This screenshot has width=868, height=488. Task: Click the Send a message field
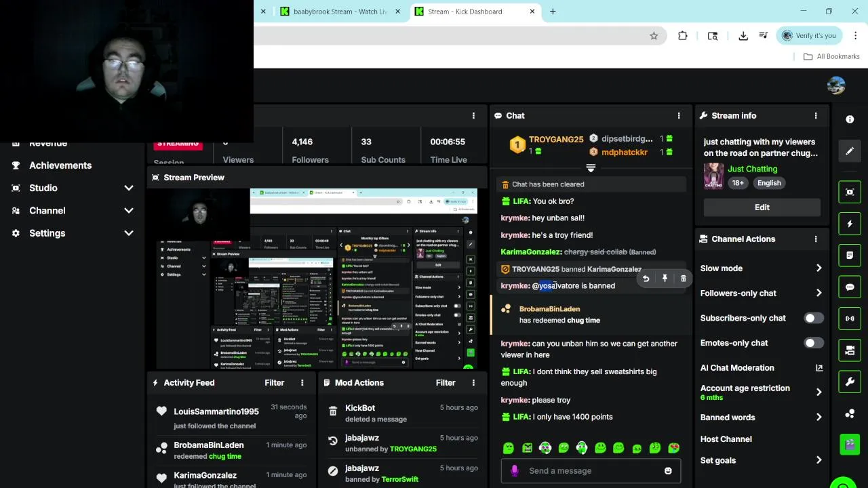591,471
